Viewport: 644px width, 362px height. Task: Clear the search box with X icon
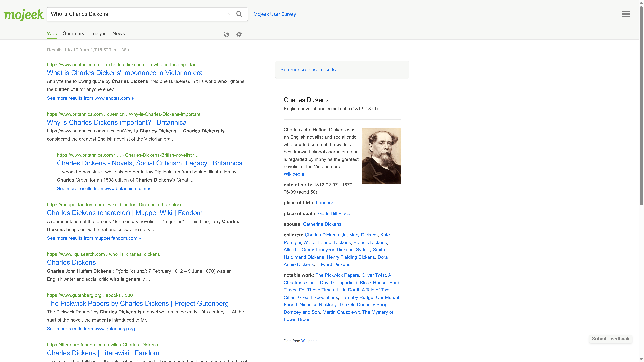[x=228, y=14]
